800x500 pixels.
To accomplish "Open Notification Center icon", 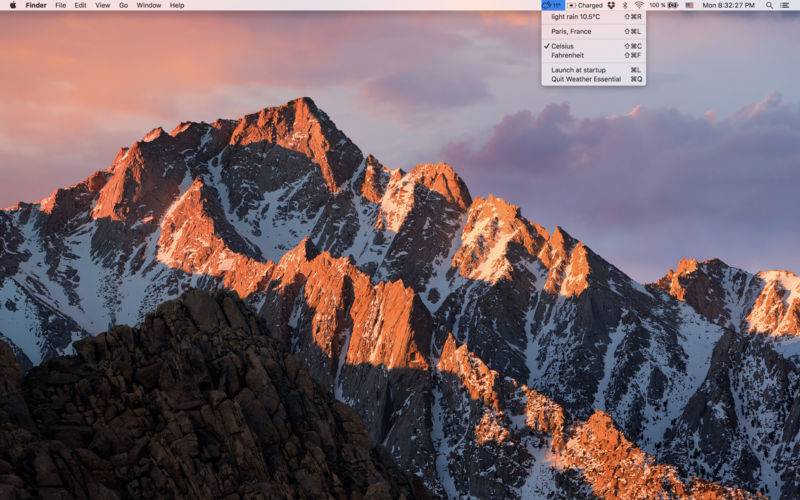I will pos(785,5).
